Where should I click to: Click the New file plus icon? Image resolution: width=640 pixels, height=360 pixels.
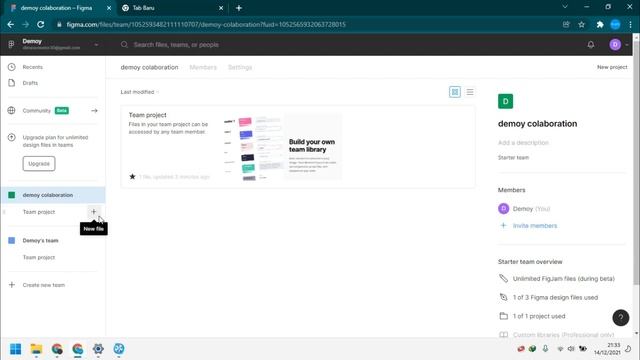93,211
